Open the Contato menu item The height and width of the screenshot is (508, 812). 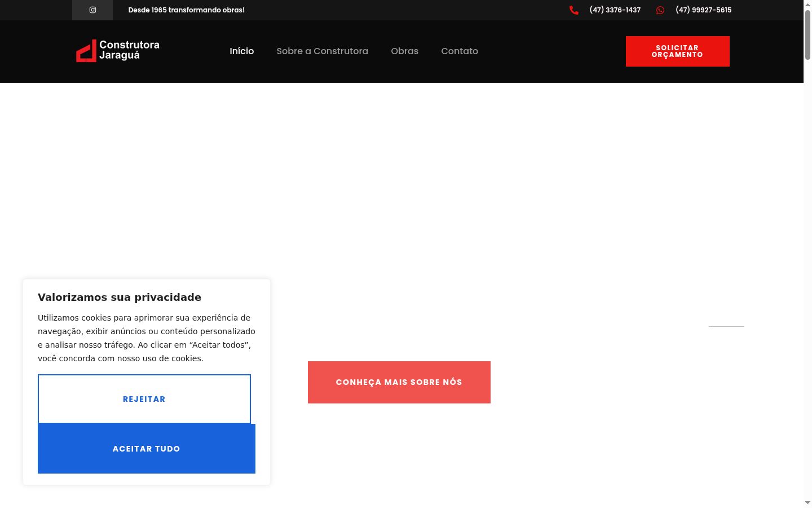(x=460, y=51)
